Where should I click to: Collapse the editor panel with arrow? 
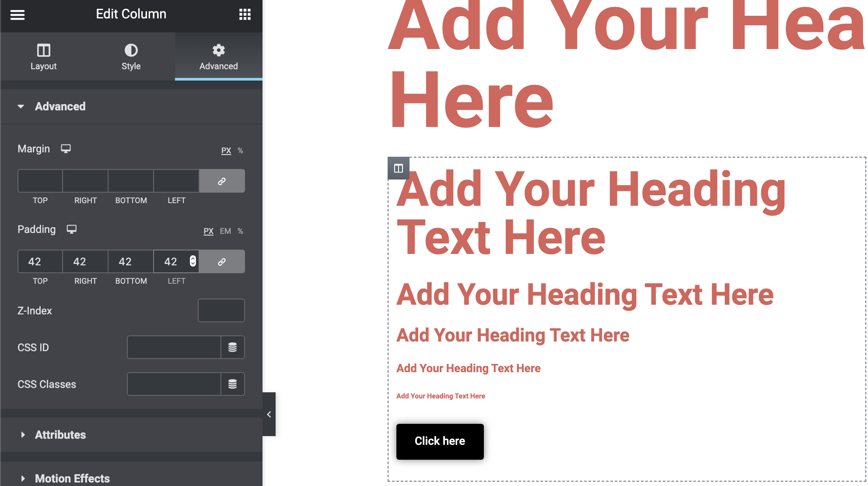tap(269, 414)
